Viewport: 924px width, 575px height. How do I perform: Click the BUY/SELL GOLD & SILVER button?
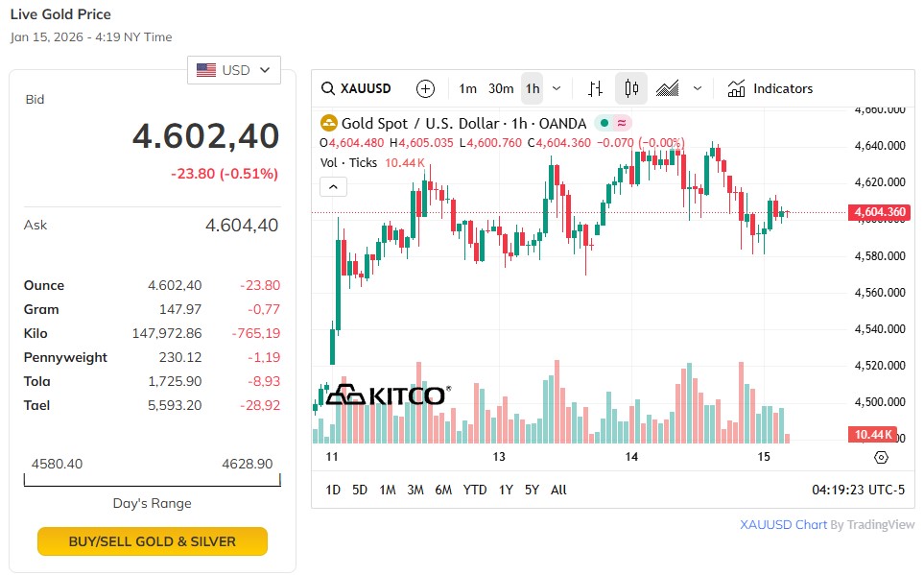153,541
